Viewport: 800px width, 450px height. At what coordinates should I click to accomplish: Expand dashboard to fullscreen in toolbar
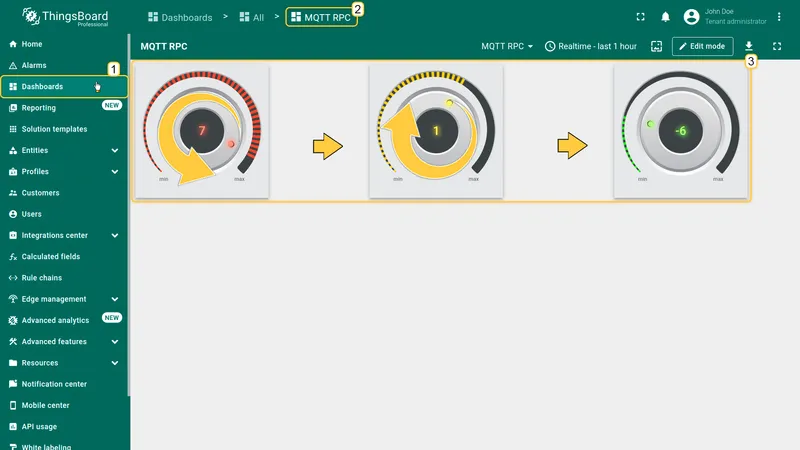tap(777, 46)
